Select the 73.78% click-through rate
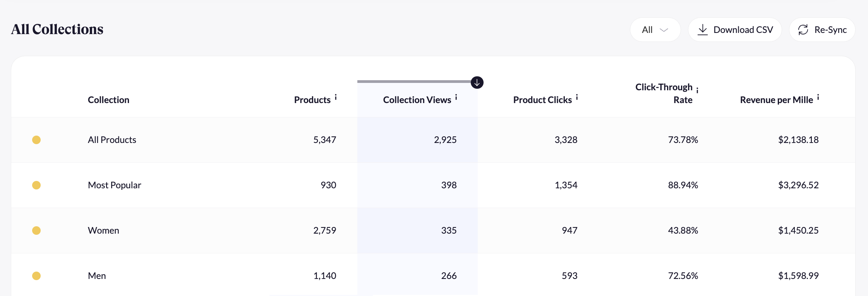Screen dimensions: 868x296 click(x=683, y=140)
